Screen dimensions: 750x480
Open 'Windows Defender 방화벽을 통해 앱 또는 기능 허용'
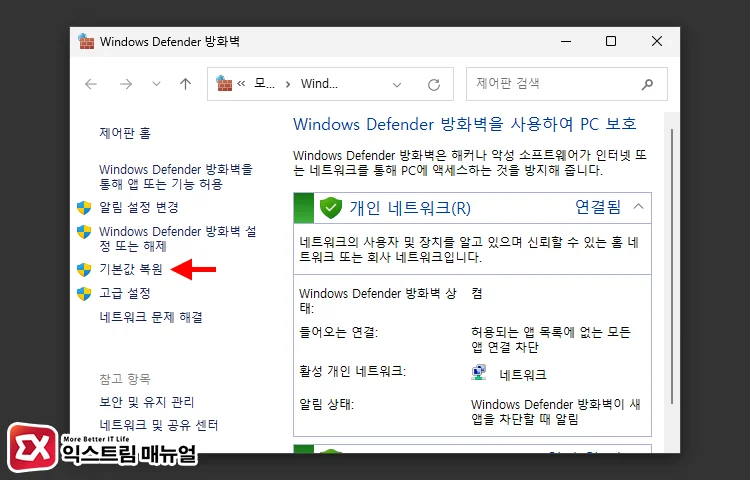176,177
